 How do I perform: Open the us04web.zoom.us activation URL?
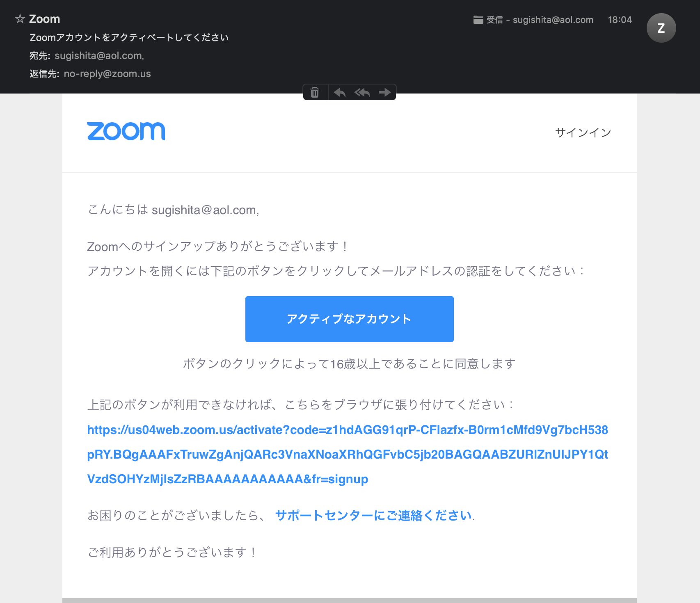click(x=348, y=454)
